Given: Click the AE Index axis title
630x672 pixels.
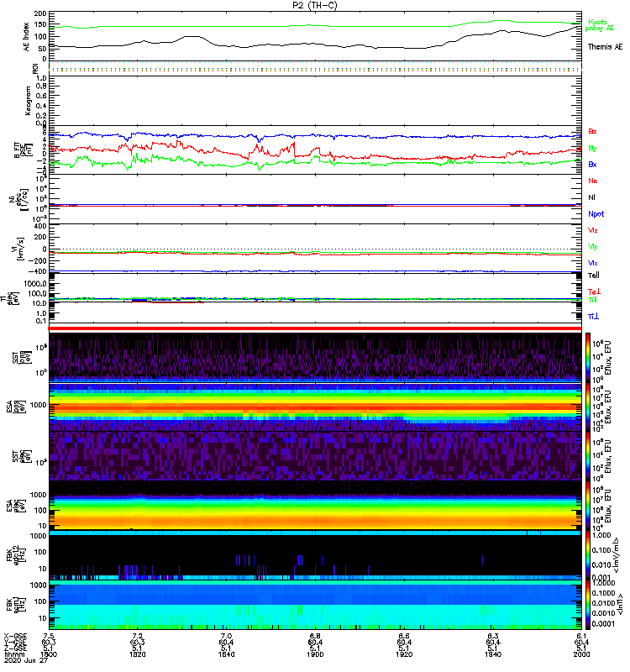Looking at the screenshot, I should coord(27,37).
